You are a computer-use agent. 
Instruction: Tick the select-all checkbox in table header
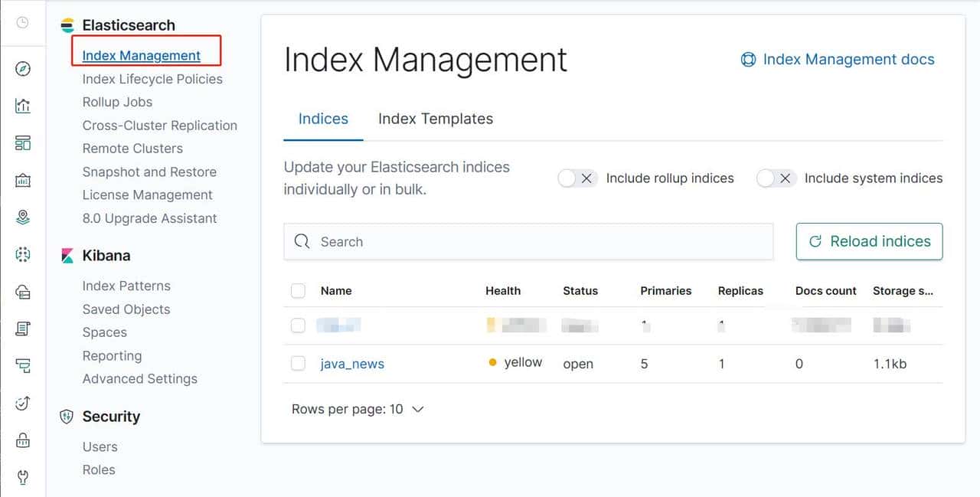point(298,291)
